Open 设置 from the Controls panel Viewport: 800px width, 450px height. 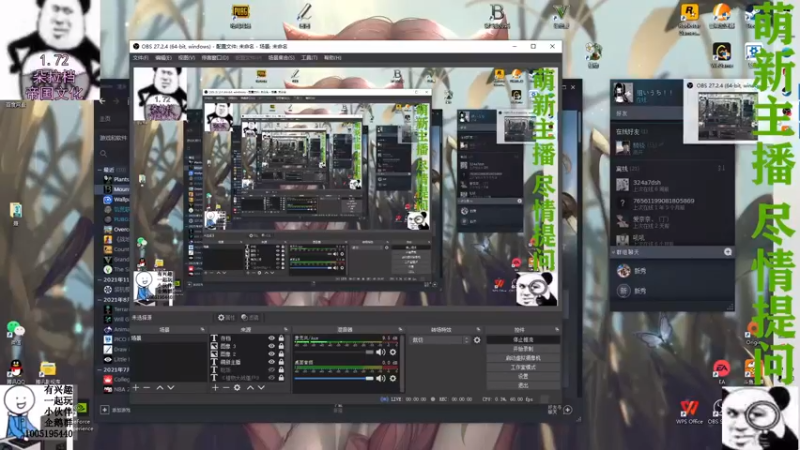pos(523,377)
